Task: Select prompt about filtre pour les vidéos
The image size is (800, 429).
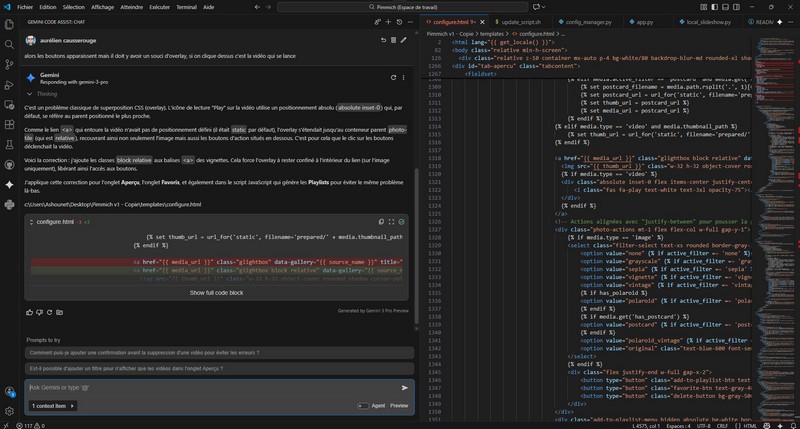Action: (x=219, y=368)
